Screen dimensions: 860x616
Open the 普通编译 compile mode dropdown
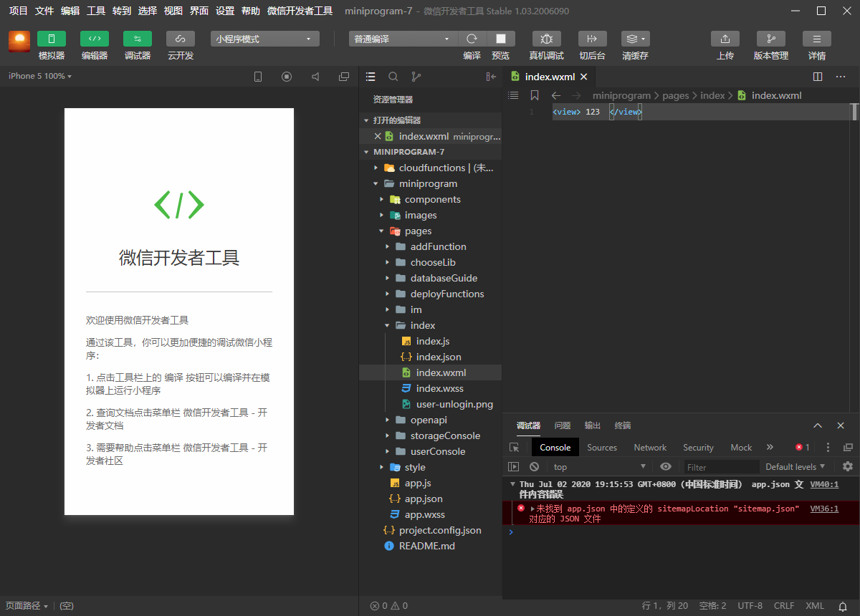pos(403,39)
